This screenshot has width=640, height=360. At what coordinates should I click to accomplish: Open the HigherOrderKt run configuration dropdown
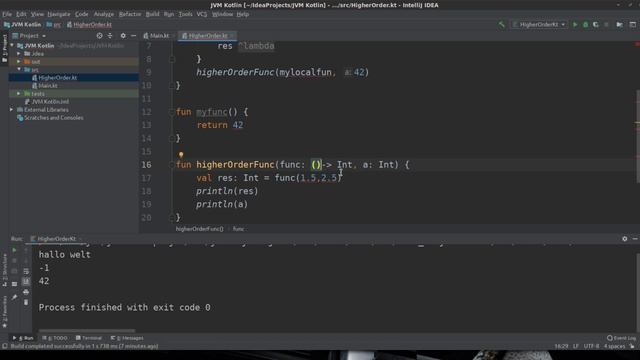pos(539,24)
